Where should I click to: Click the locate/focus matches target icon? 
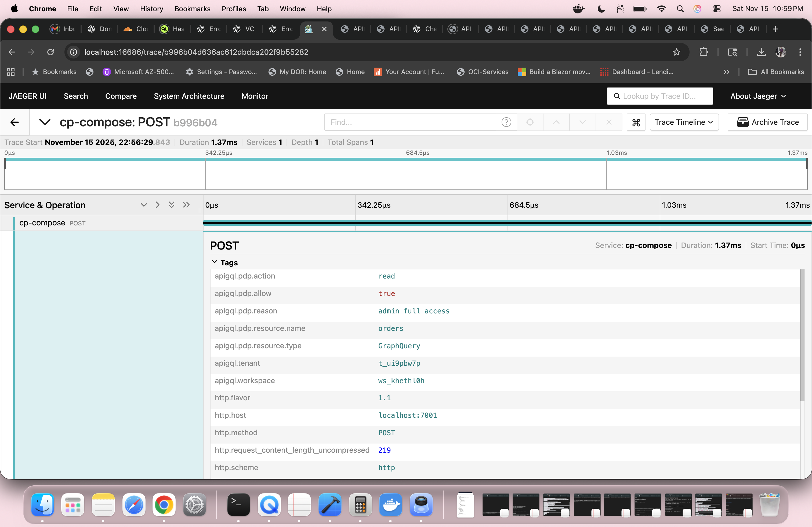[530, 122]
